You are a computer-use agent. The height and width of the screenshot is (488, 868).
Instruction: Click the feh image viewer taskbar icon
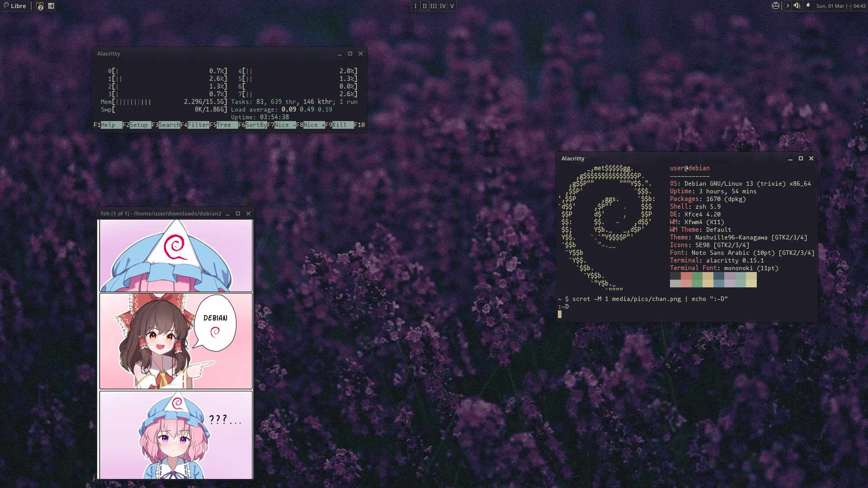51,6
